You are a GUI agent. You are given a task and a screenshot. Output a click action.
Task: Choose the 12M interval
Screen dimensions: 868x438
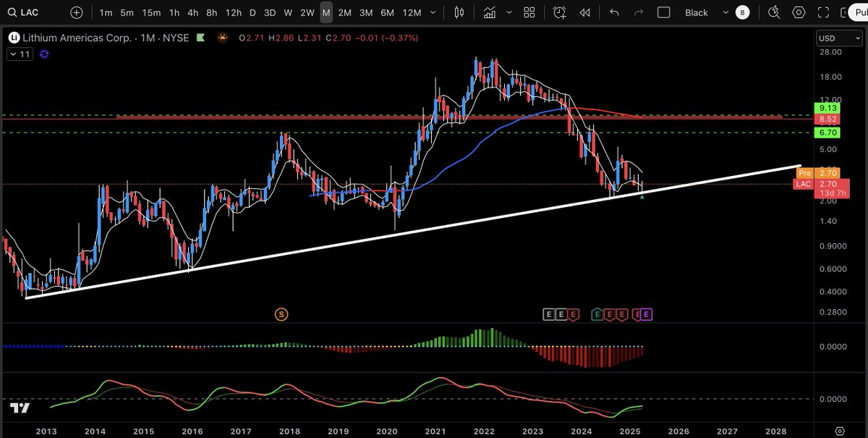point(412,12)
